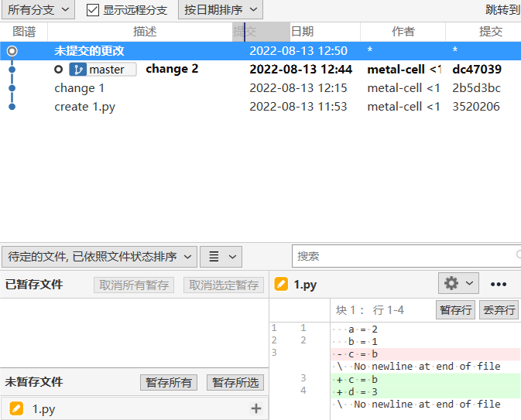Click the graph node for change 1

12,88
